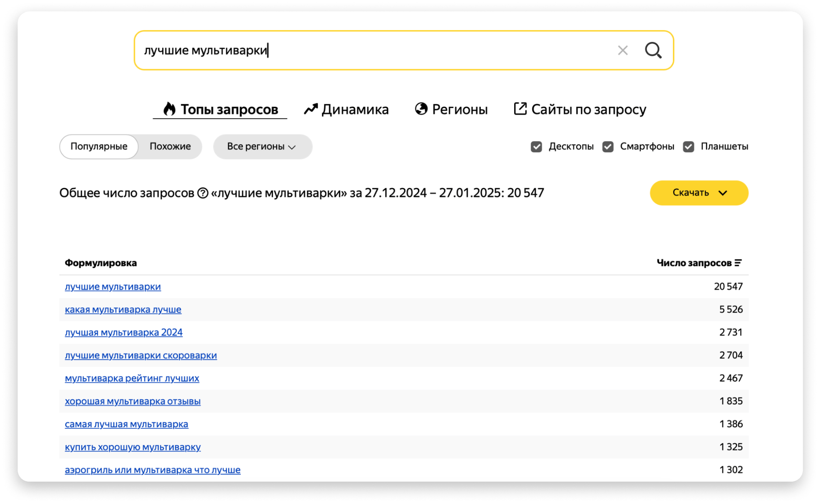Clear the search field with X icon
Screen dimensions: 819x504
[623, 50]
